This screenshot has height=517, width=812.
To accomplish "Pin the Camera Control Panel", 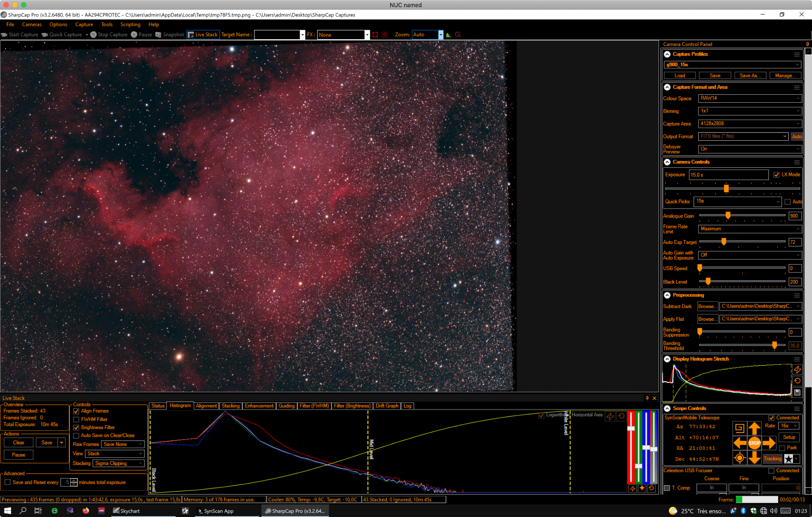I will [x=807, y=44].
